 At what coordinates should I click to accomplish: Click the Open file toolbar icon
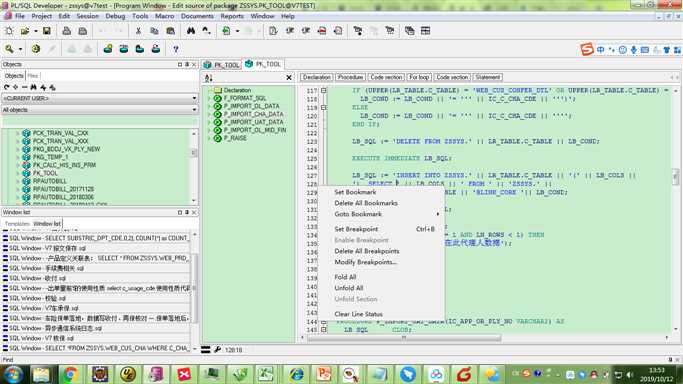[25, 31]
